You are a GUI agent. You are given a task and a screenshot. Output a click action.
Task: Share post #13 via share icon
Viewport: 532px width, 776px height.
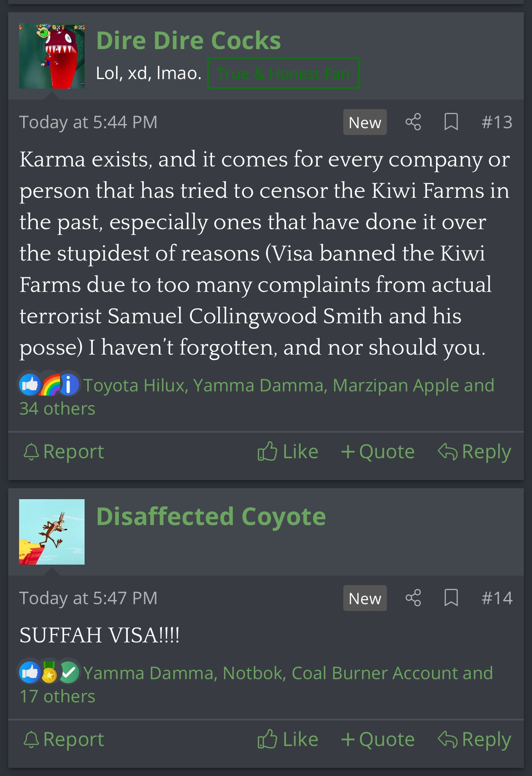click(413, 122)
